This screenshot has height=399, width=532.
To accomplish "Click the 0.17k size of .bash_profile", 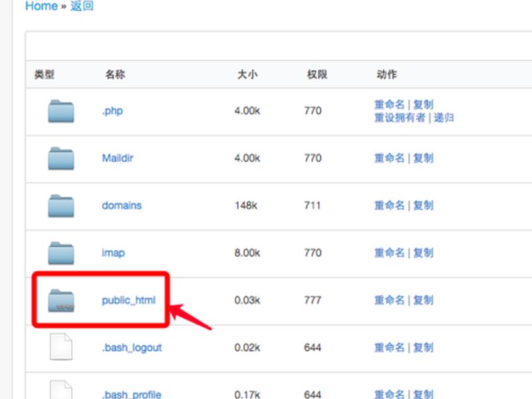I will pos(247,394).
